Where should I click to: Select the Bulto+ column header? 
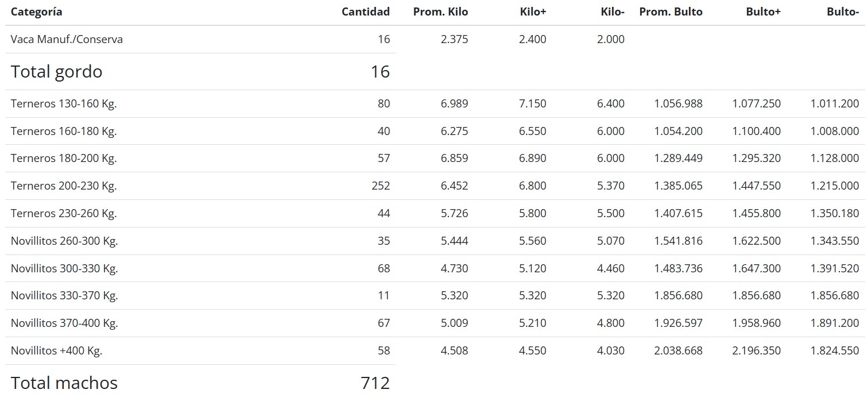pos(763,12)
